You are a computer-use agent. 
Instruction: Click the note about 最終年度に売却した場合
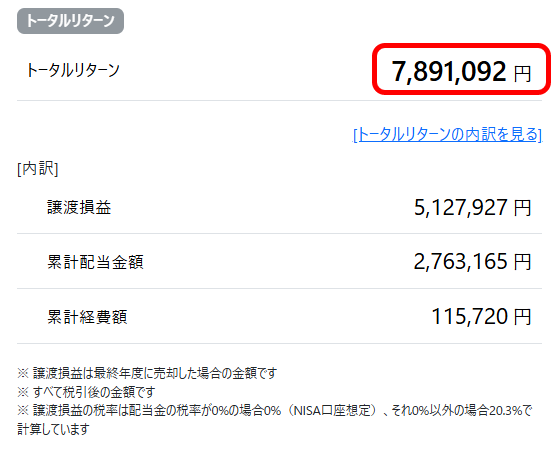point(147,373)
